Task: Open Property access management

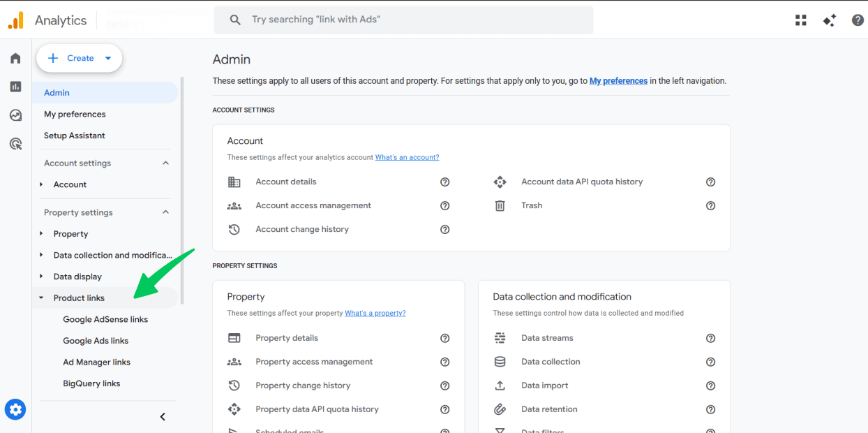Action: (x=314, y=362)
